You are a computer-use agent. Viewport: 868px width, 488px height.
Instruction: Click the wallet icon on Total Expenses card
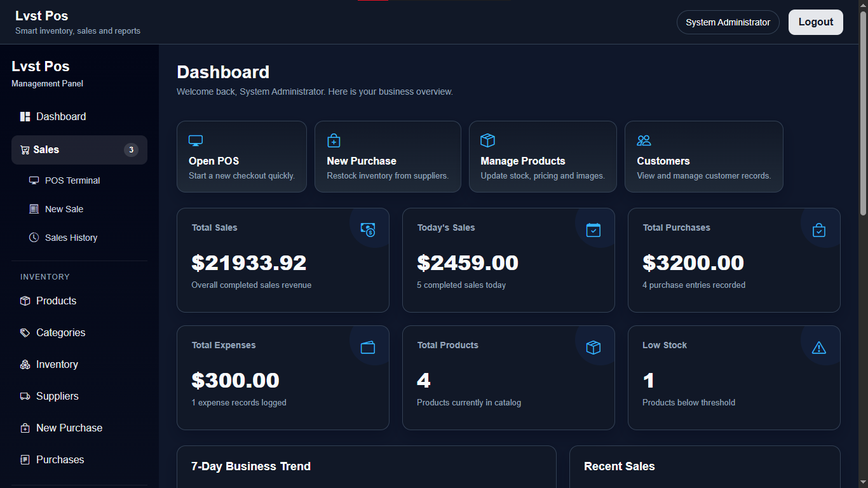368,348
